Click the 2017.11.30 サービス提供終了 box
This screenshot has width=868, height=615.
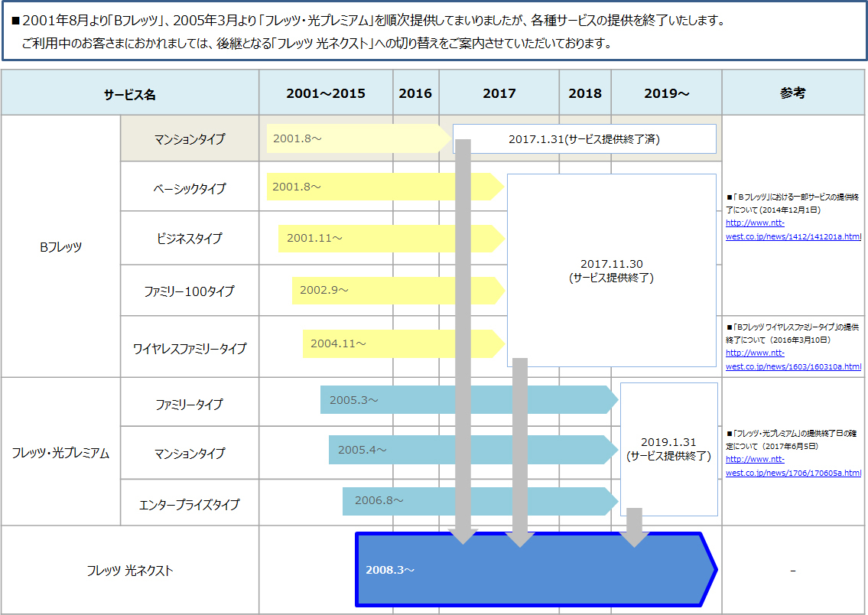pos(612,270)
